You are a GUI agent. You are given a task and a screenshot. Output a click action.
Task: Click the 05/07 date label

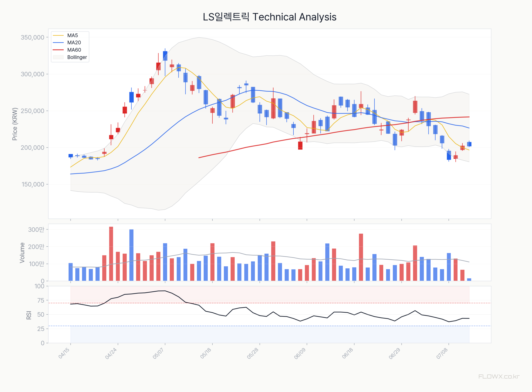(x=158, y=354)
